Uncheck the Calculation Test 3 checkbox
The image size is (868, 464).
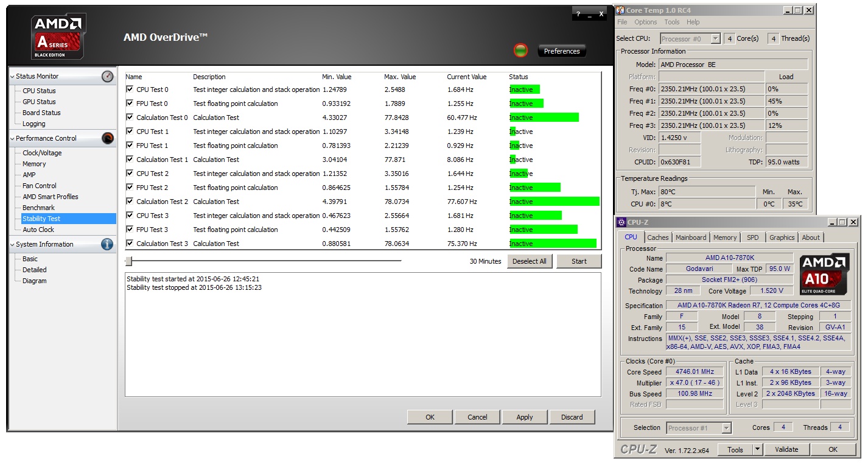click(130, 244)
